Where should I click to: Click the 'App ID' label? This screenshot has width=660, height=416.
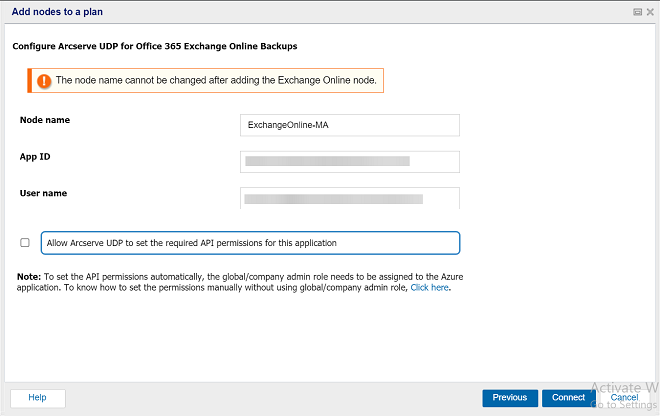pyautogui.click(x=35, y=157)
